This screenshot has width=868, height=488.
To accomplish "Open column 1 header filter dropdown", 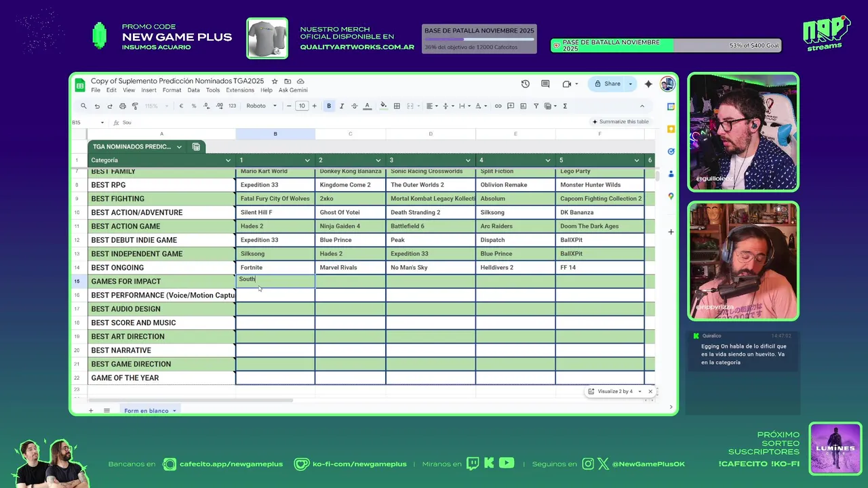I will click(x=307, y=161).
